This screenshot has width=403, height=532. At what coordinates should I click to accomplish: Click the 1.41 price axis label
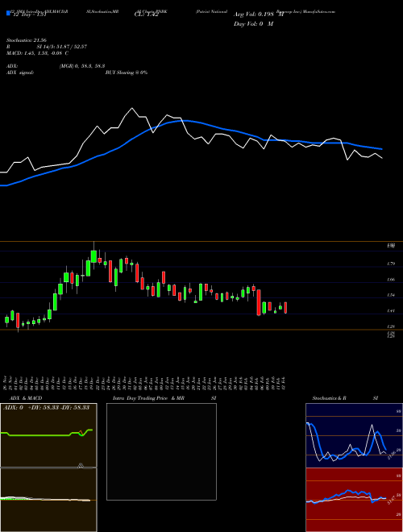coord(390,311)
